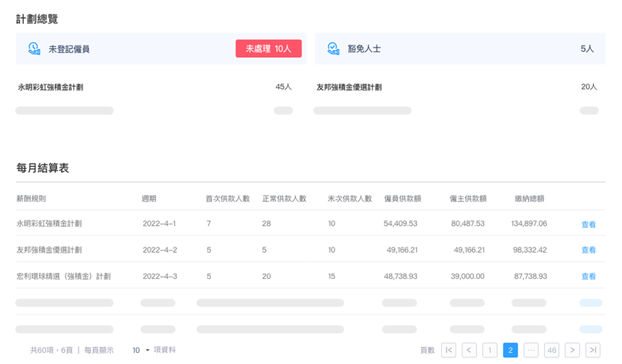Click 查看 for 友邦強積金優選計劃 row
622x364 pixels.
click(x=588, y=250)
